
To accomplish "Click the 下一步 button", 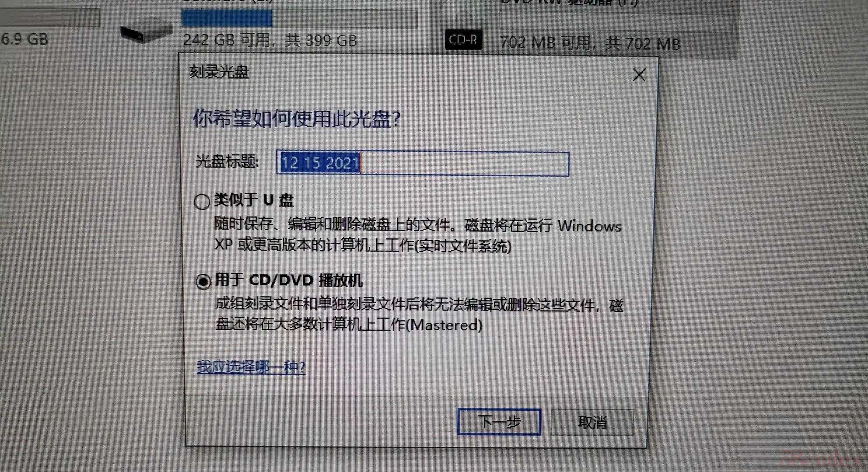I will click(499, 422).
